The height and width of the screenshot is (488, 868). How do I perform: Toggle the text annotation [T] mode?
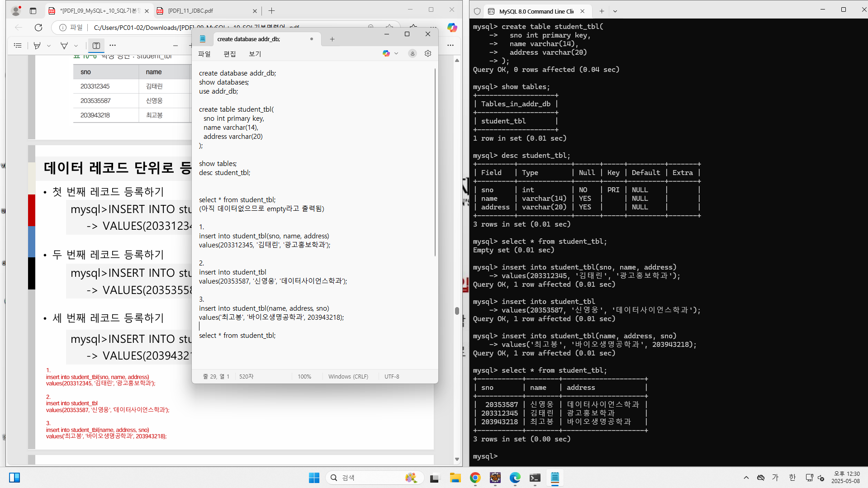coord(96,45)
